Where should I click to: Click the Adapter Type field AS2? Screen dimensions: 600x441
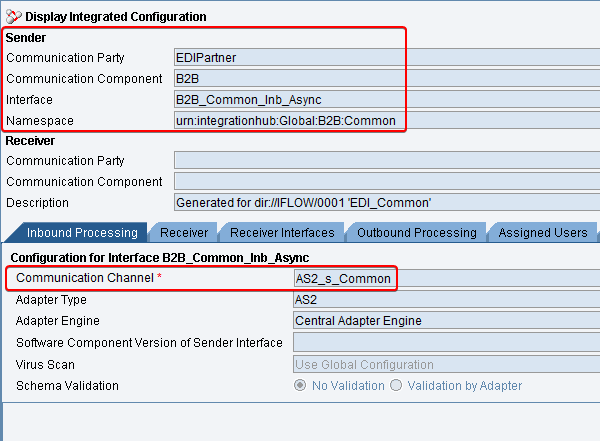tap(447, 299)
